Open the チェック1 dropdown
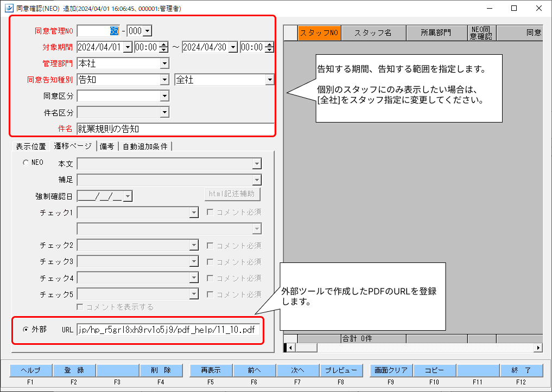The height and width of the screenshot is (392, 552). (194, 213)
